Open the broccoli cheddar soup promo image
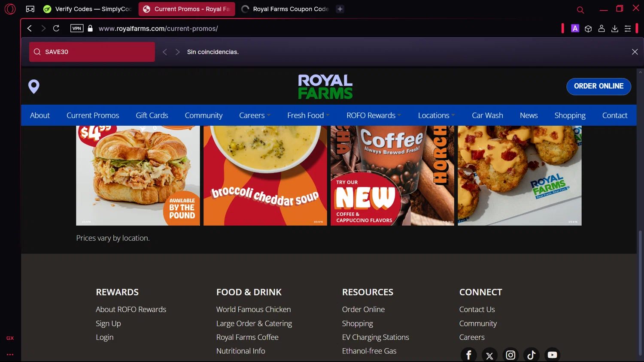 tap(265, 175)
